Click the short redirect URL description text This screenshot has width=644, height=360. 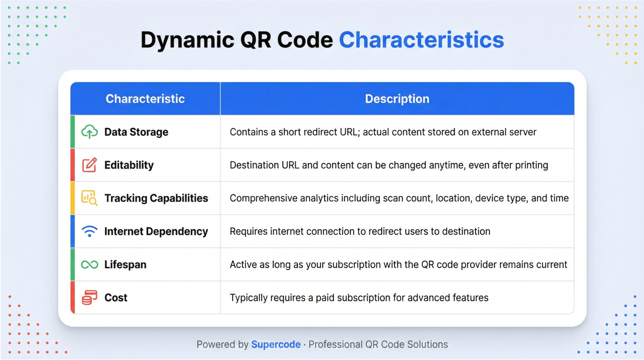383,132
